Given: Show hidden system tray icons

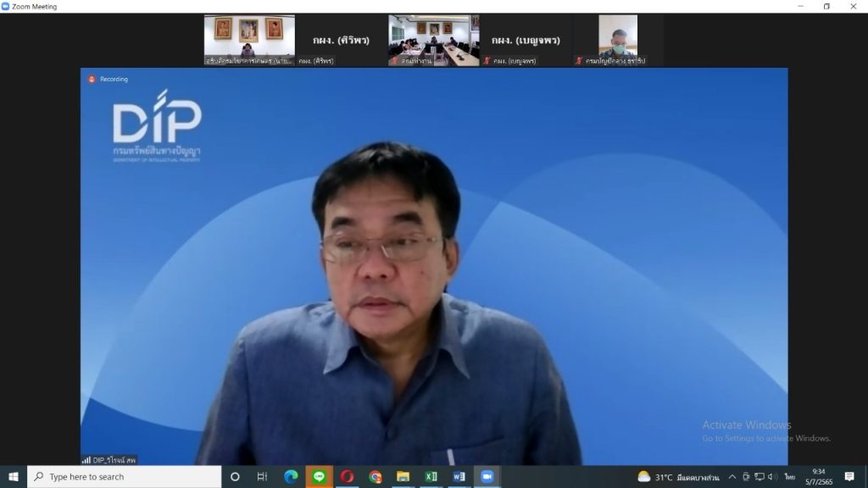Looking at the screenshot, I should coord(732,477).
